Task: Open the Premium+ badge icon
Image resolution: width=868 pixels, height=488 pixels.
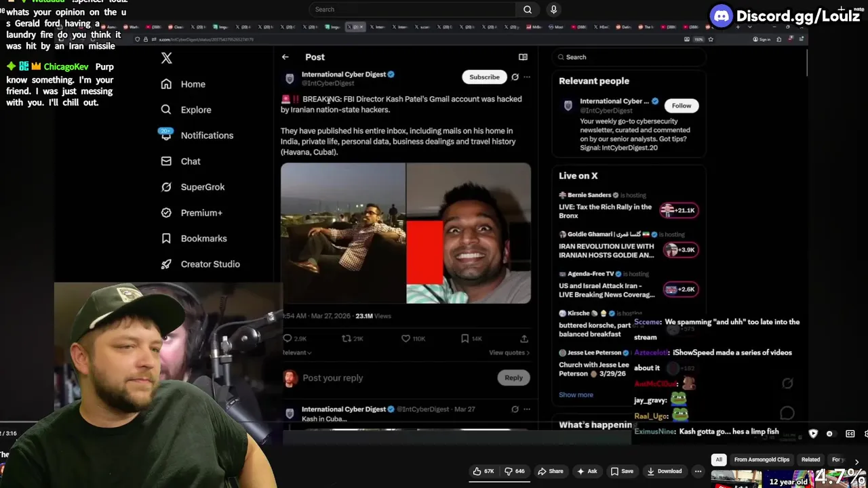Action: [166, 213]
